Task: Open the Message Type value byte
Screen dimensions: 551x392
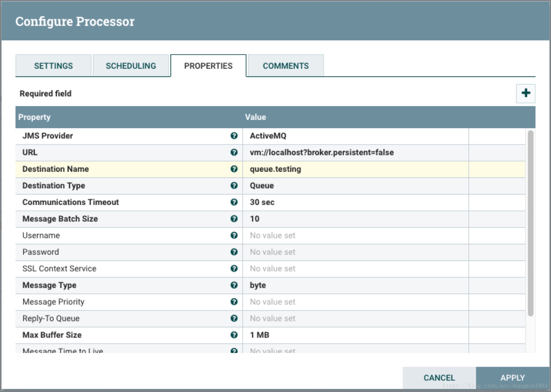Action: 356,285
